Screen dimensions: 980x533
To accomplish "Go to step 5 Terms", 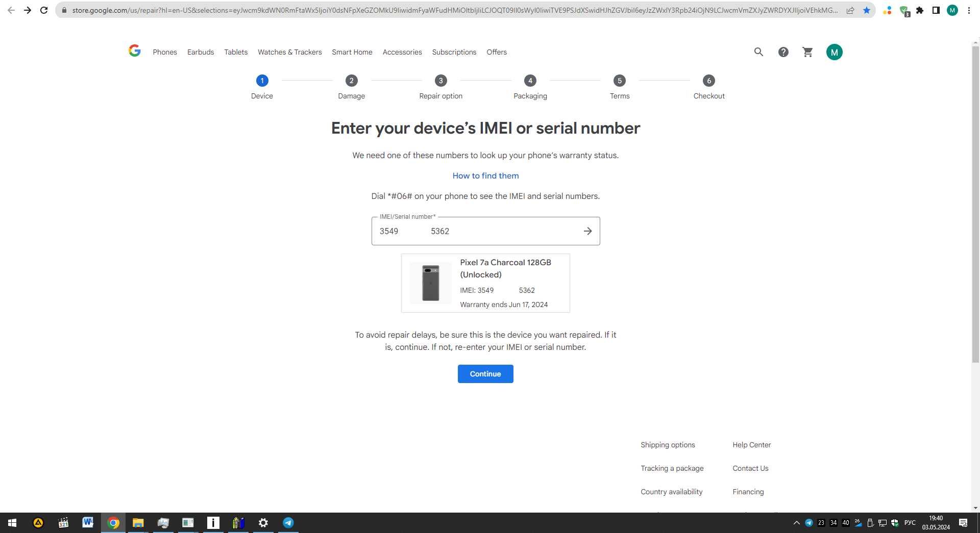I will pos(620,87).
